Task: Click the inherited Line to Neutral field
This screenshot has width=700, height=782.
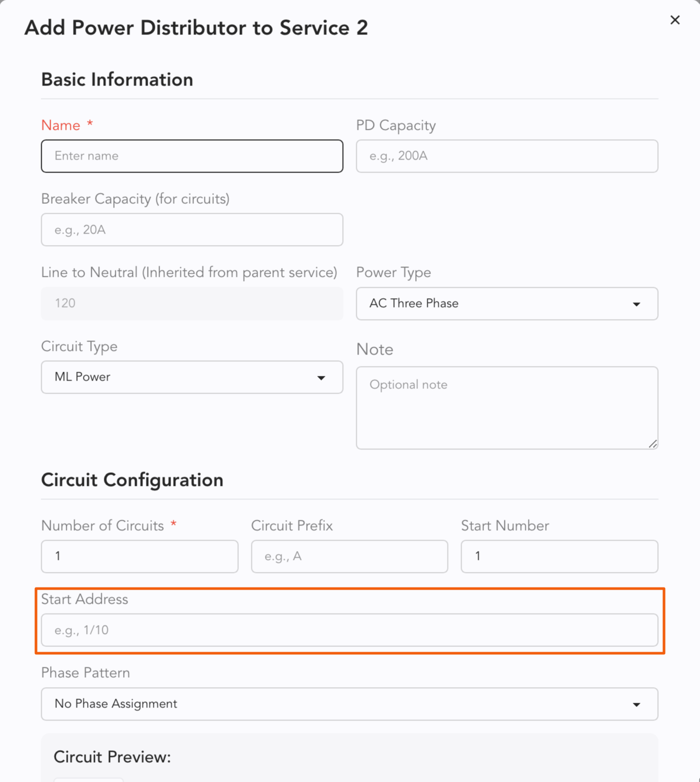Action: click(192, 303)
